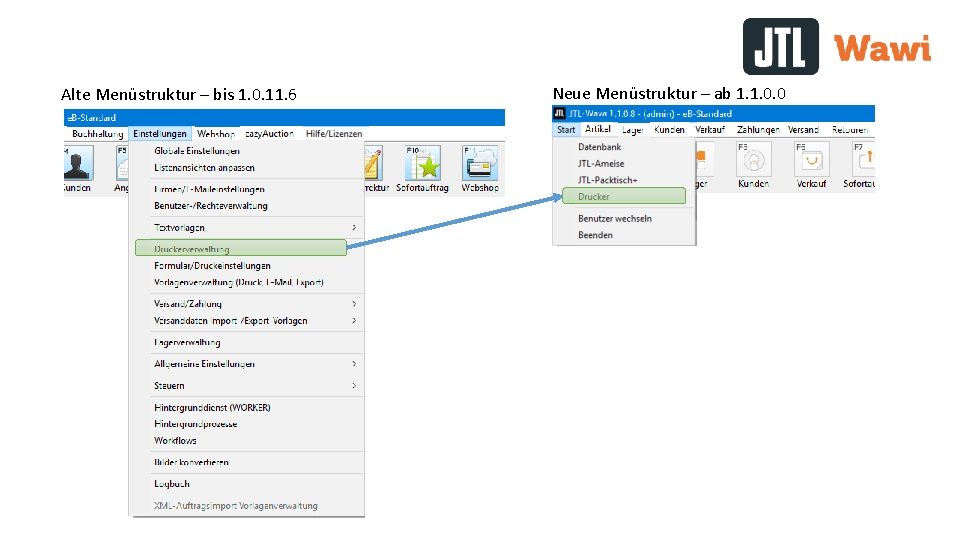Image resolution: width=960 pixels, height=540 pixels.
Task: Select Firmen/E-Maileinstellungen entry
Action: point(209,189)
